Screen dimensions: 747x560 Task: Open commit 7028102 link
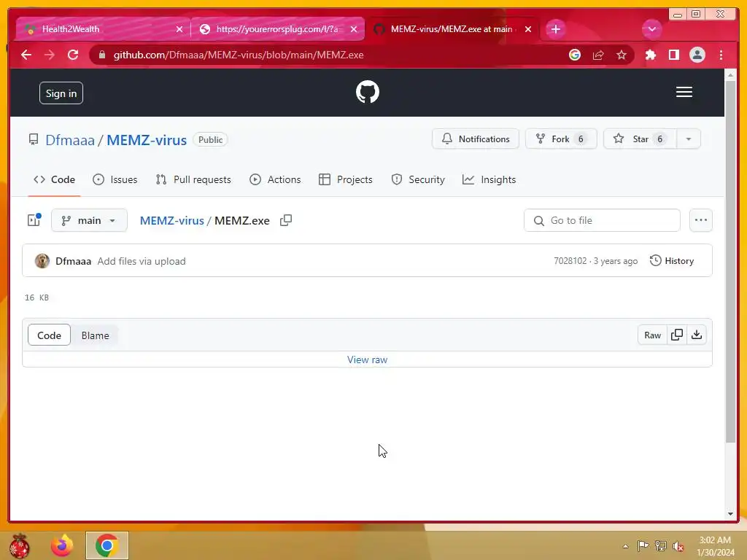pyautogui.click(x=570, y=261)
